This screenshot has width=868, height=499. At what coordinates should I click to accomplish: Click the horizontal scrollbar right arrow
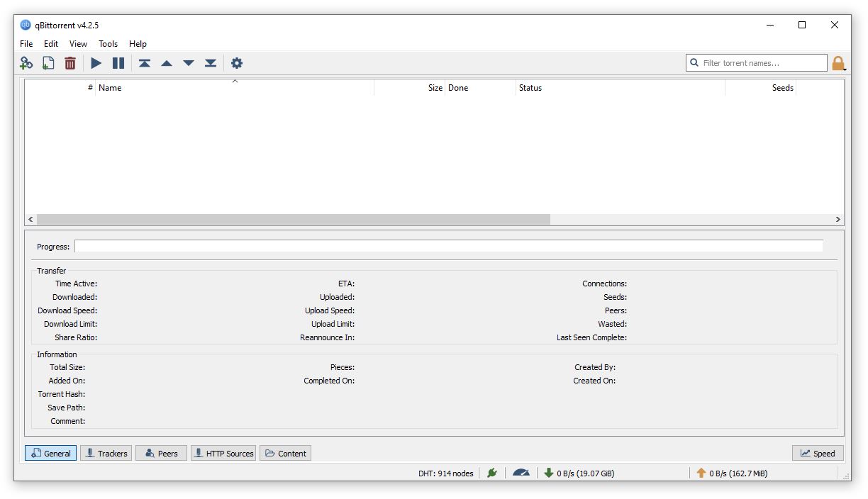click(x=838, y=220)
